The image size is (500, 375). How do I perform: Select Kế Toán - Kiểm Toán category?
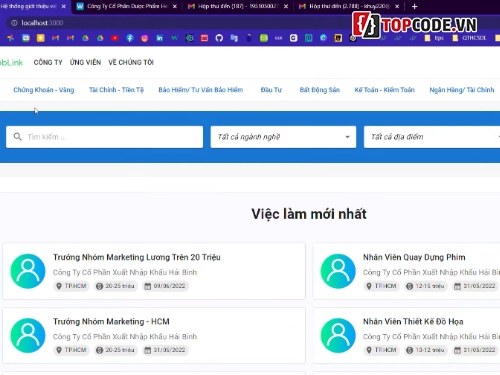click(384, 90)
